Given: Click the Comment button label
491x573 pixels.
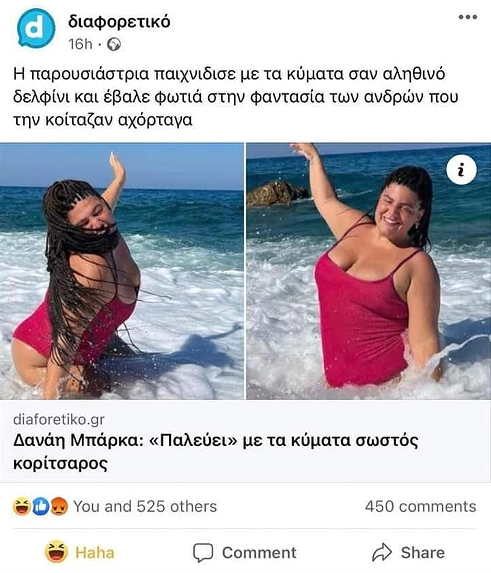Looking at the screenshot, I should 259,553.
